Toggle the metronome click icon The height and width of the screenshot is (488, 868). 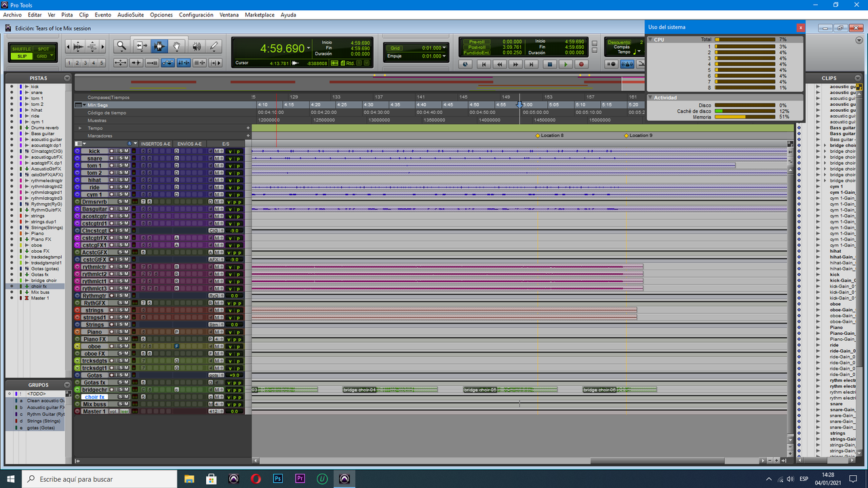(627, 64)
